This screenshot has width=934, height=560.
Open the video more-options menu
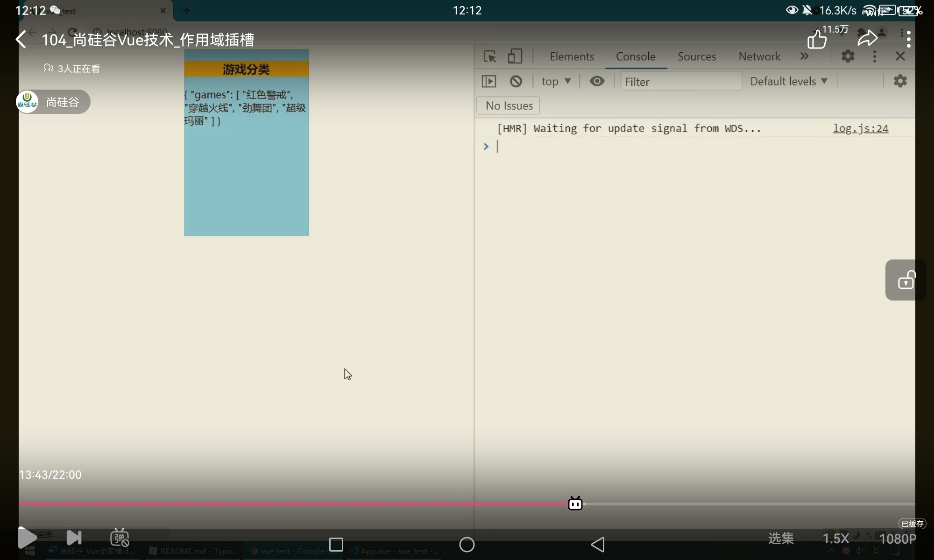[908, 39]
